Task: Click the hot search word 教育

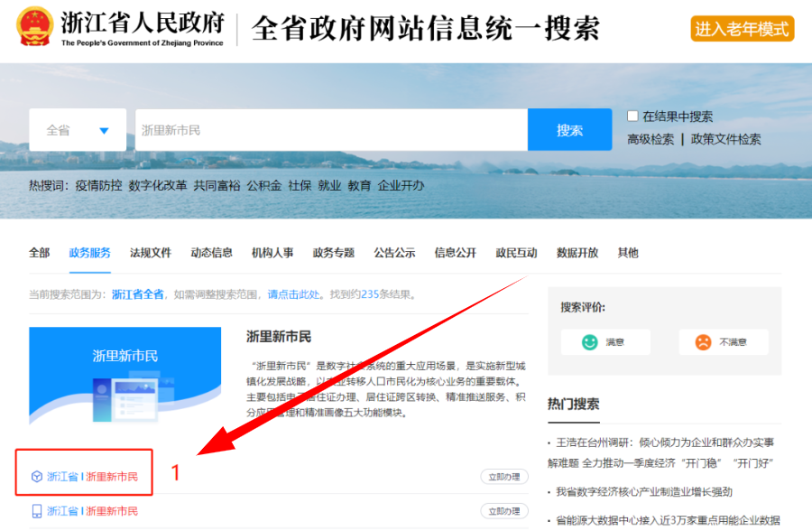Action: click(x=359, y=186)
